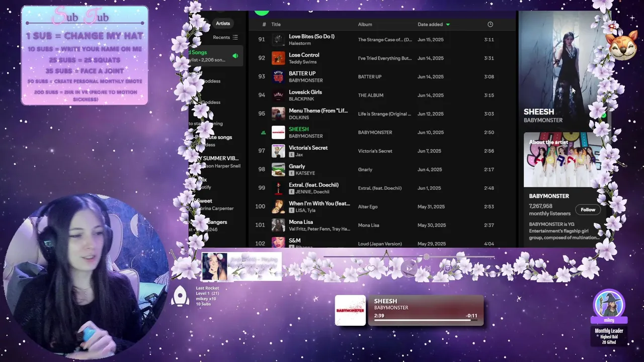Image resolution: width=644 pixels, height=362 pixels.
Task: Click the Lovesick Girls album cover thumbnail
Action: (278, 96)
